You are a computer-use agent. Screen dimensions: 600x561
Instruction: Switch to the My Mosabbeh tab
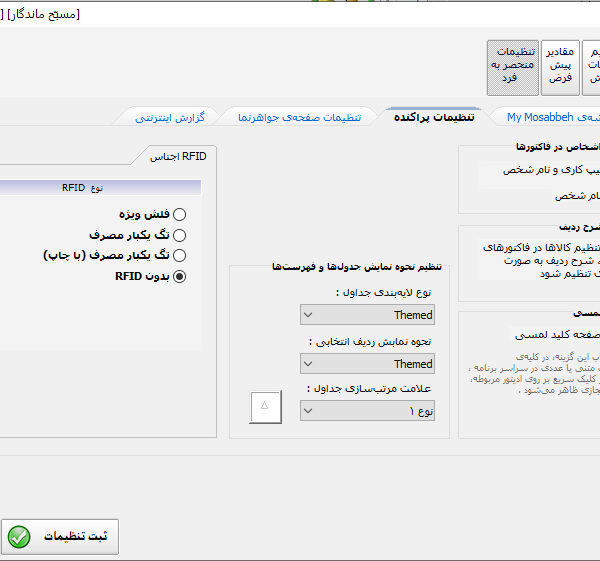point(541,118)
